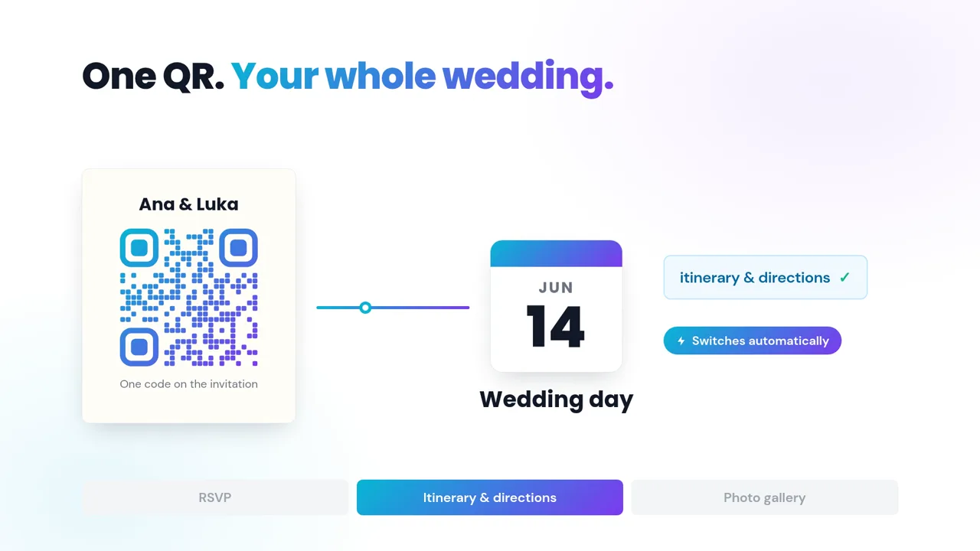Click the One QR. Your whole wedding. headline
The width and height of the screenshot is (980, 551).
click(x=348, y=77)
